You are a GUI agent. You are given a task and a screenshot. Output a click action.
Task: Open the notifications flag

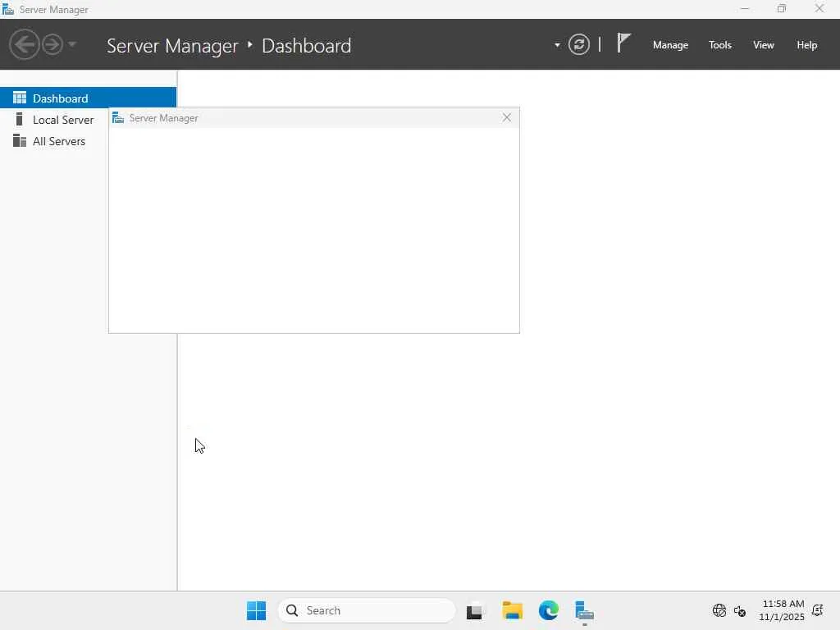(623, 43)
